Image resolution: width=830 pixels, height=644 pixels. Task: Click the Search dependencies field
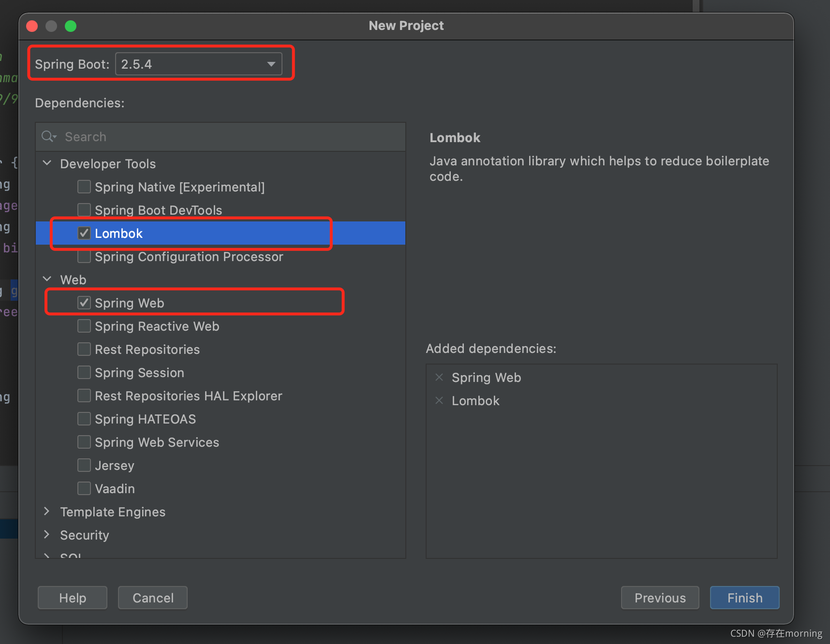click(x=221, y=137)
